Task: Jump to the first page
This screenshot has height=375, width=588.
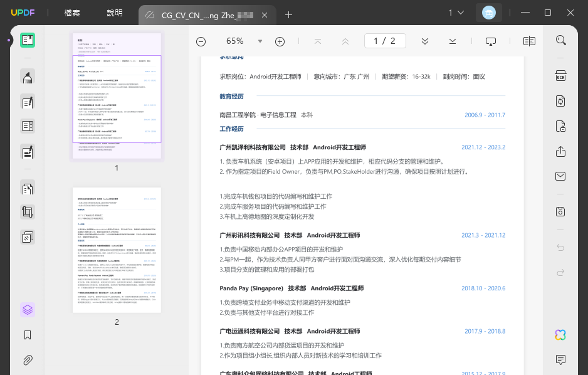Action: (318, 41)
